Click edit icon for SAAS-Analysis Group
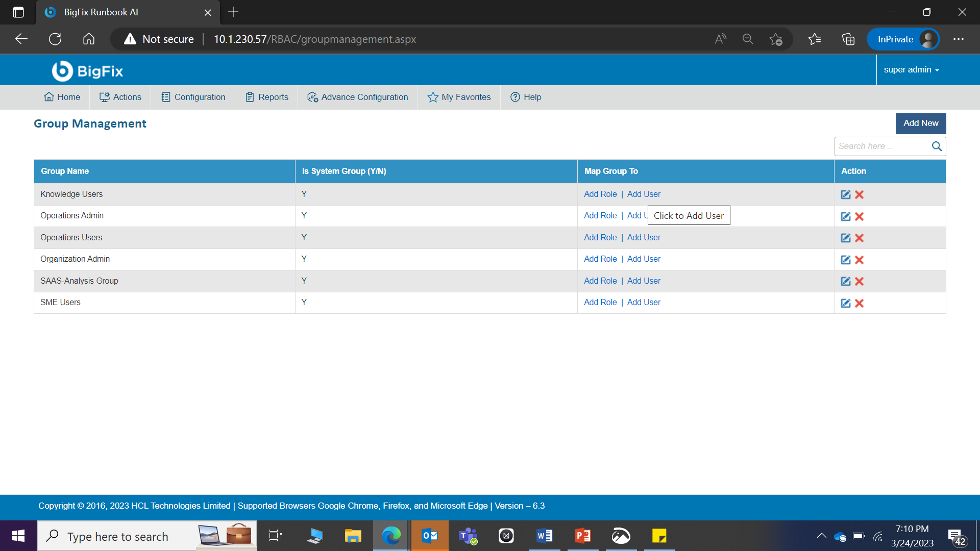The height and width of the screenshot is (551, 980). coord(845,281)
